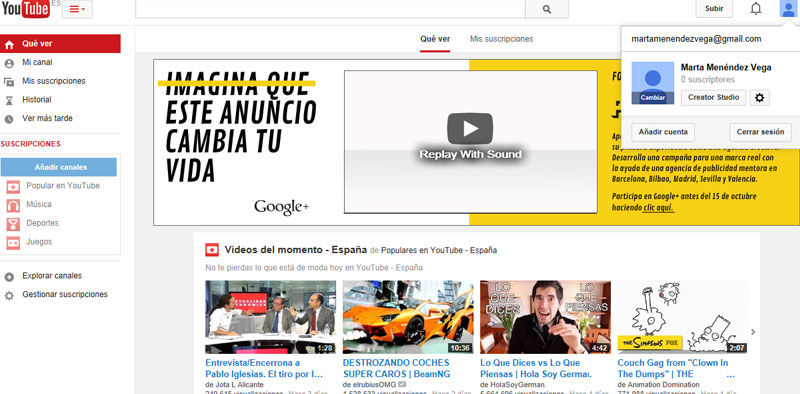Open the orange Lamborghini video thumbnail
Viewport: 800px width, 394px height.
point(408,317)
